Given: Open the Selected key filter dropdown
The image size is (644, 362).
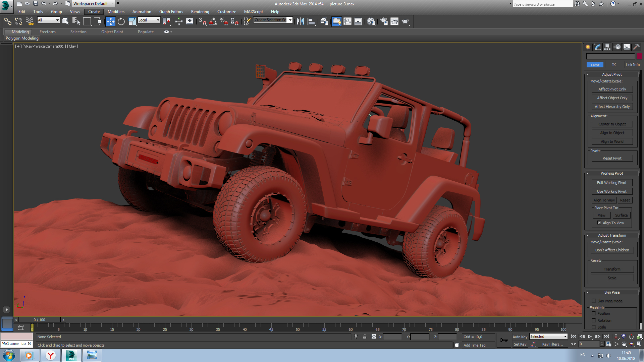Looking at the screenshot, I should click(x=548, y=337).
